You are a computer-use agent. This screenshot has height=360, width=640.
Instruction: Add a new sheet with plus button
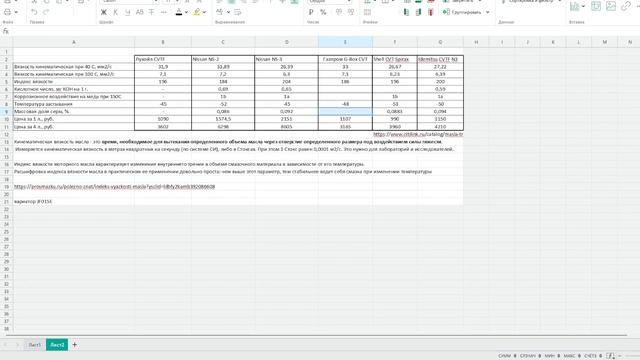point(74,345)
